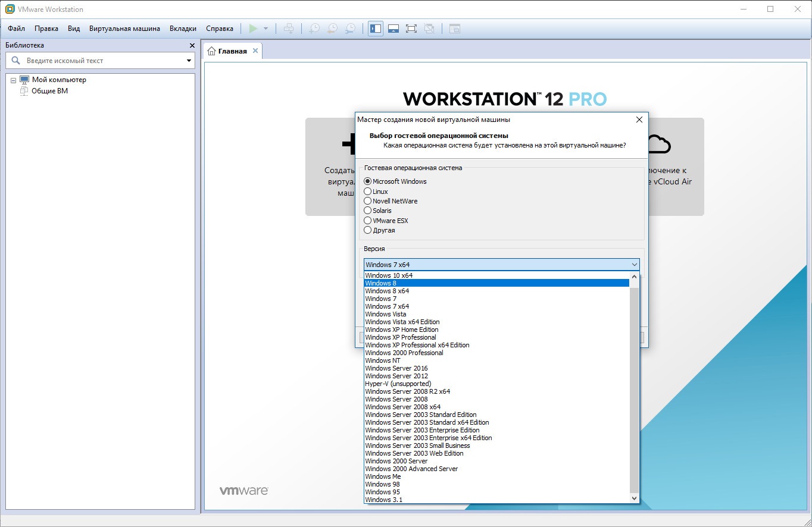This screenshot has height=527, width=812.
Task: Choose Windows 10 x64 from version list
Action: (496, 275)
